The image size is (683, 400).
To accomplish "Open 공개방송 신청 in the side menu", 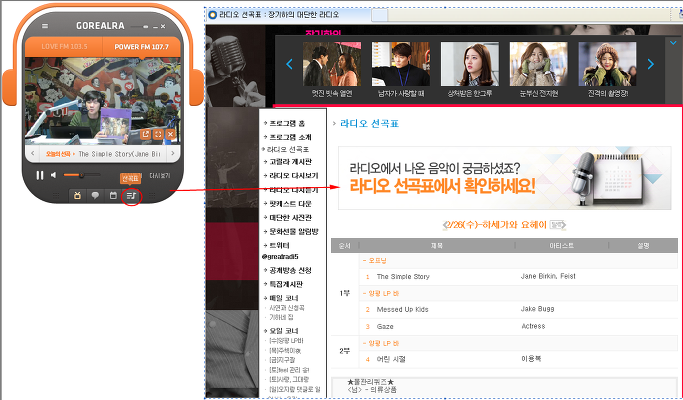I will (290, 271).
